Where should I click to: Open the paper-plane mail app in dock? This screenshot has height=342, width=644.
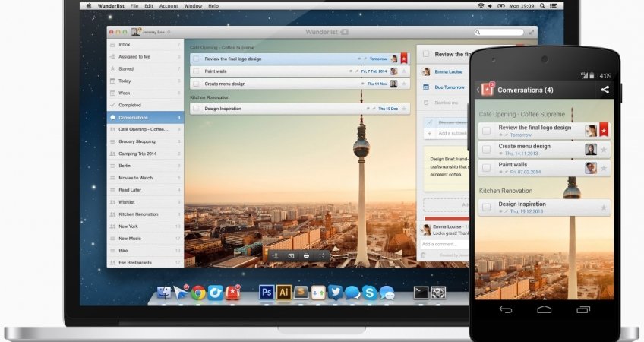click(x=181, y=292)
